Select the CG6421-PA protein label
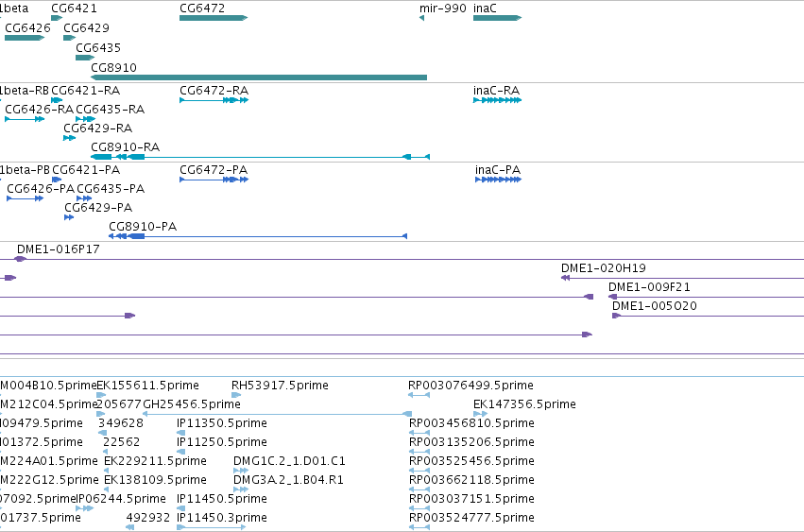The image size is (804, 532). coord(86,170)
